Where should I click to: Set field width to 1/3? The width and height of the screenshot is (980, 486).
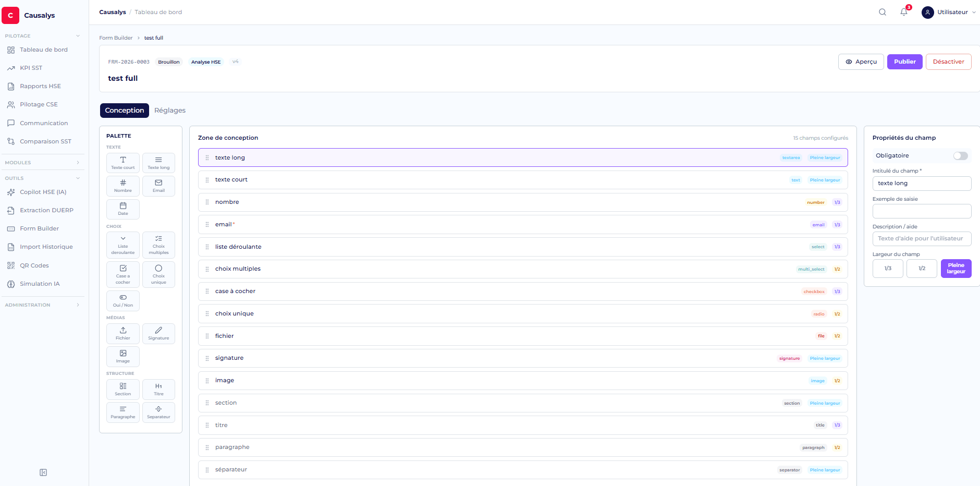coord(888,269)
